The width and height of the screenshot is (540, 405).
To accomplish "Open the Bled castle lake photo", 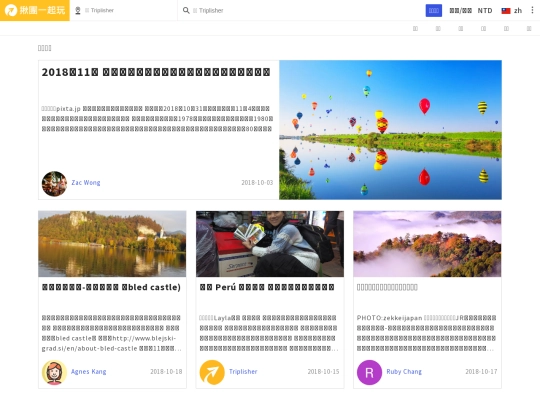I will [112, 244].
